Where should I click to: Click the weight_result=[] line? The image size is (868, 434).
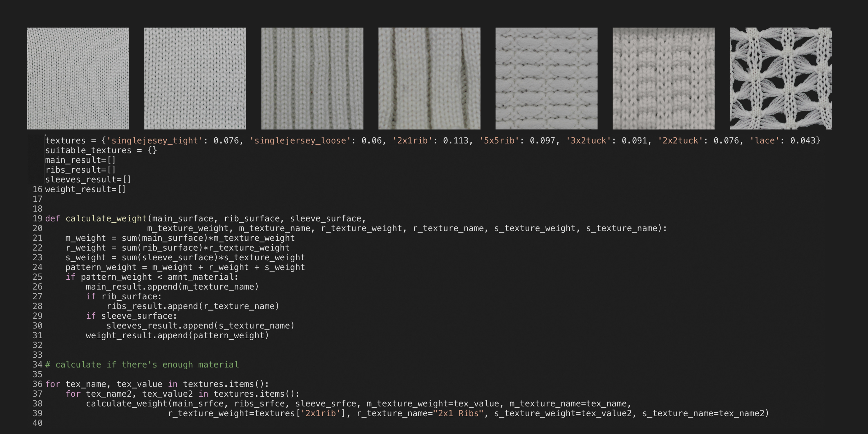86,189
